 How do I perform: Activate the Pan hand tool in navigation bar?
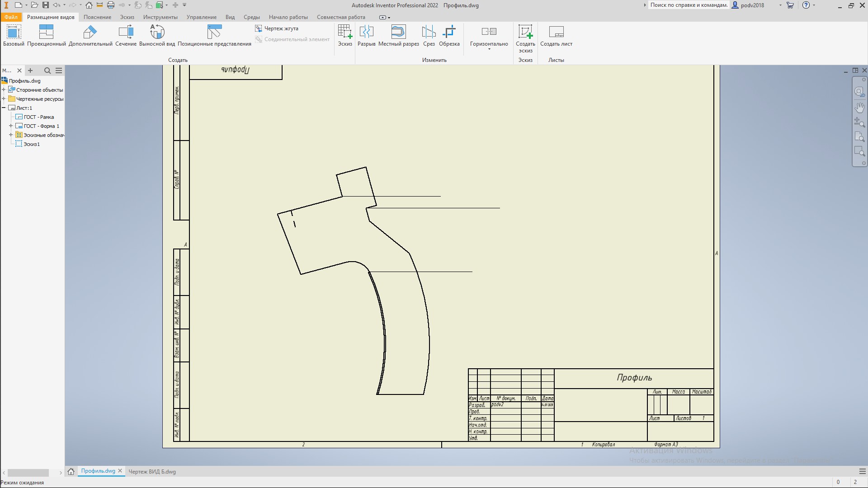pyautogui.click(x=859, y=108)
